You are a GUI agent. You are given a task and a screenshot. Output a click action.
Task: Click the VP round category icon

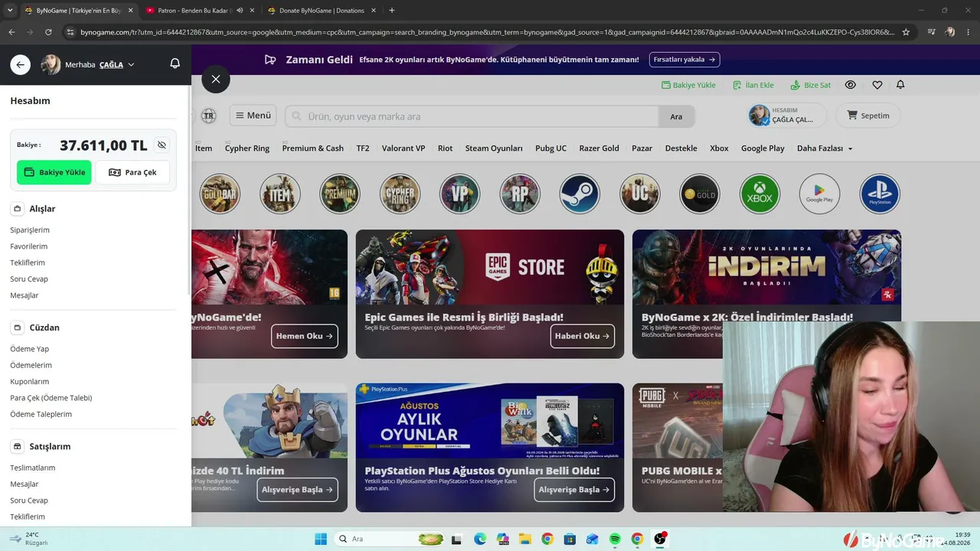coord(459,194)
